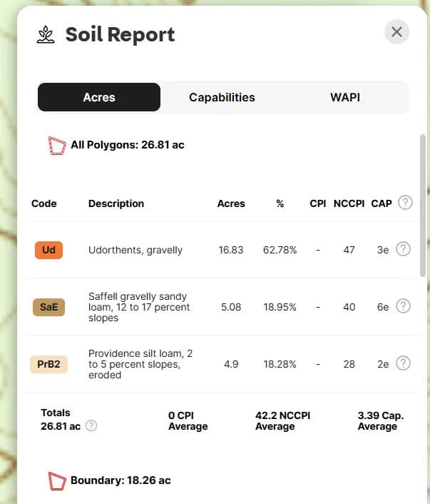
Task: Click the soil report vertical scrollbar
Action: point(424,207)
